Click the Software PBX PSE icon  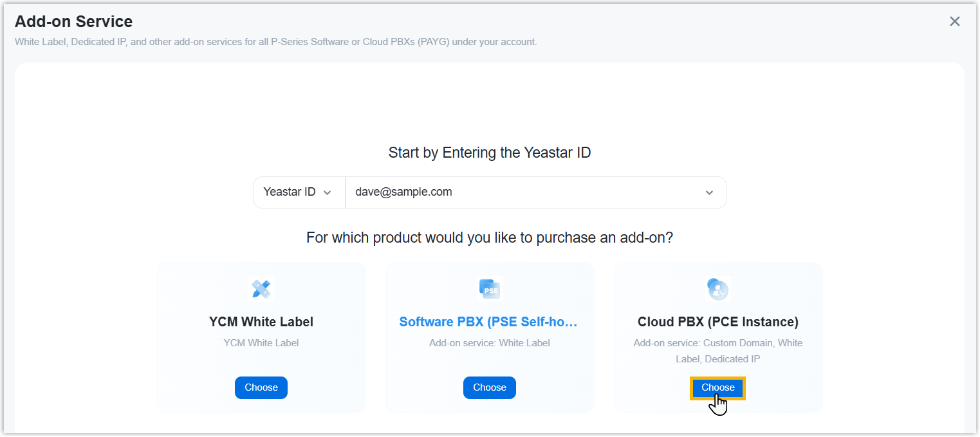(489, 289)
